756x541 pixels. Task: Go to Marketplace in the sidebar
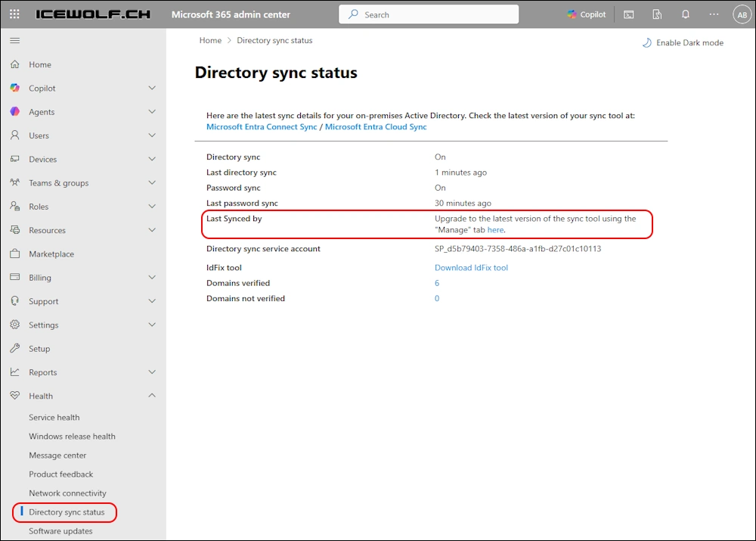[x=51, y=254]
